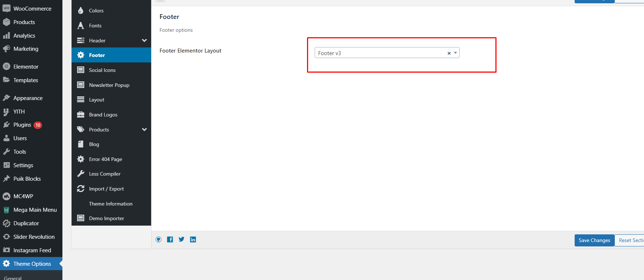Click the Facebook icon in footer bar
Screen dimensions: 644x280
click(x=170, y=239)
